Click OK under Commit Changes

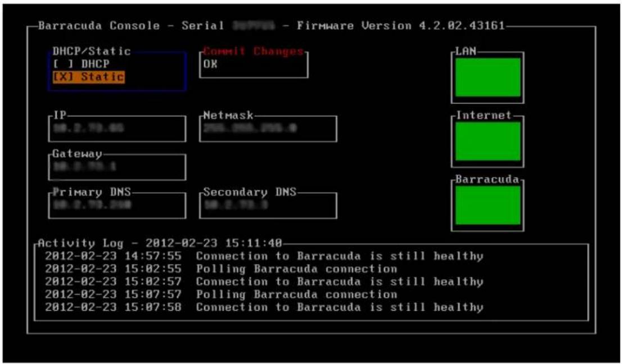pyautogui.click(x=210, y=64)
